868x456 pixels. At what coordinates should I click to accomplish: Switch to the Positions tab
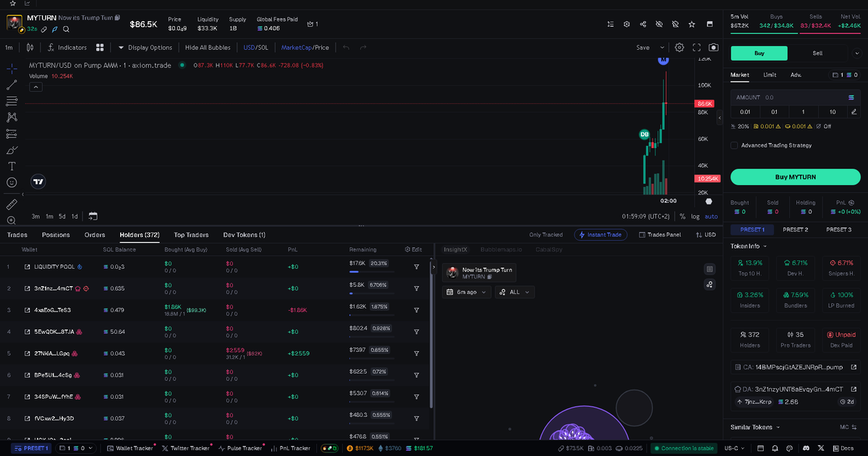coord(56,235)
